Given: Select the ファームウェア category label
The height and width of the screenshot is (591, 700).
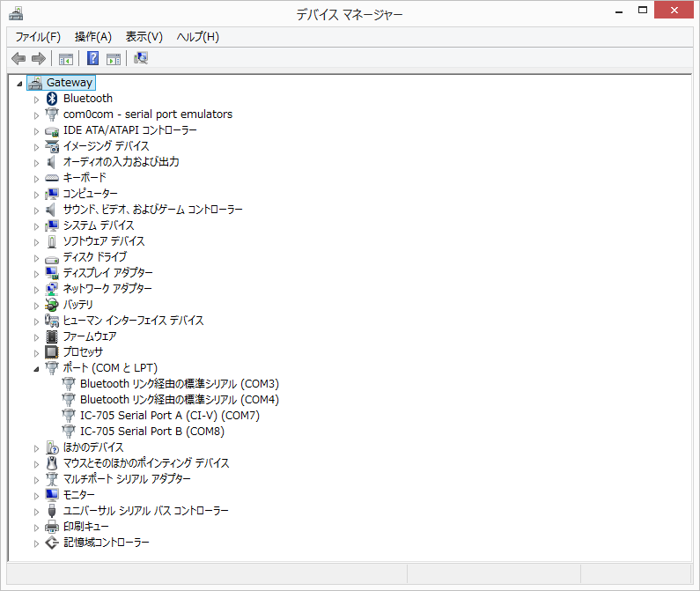Looking at the screenshot, I should [x=90, y=336].
